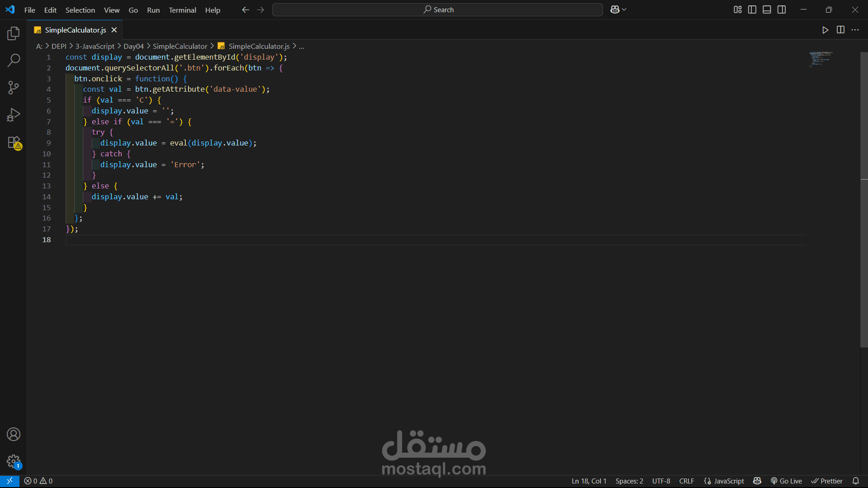Click the command center Search box
This screenshot has height=488, width=868.
437,9
